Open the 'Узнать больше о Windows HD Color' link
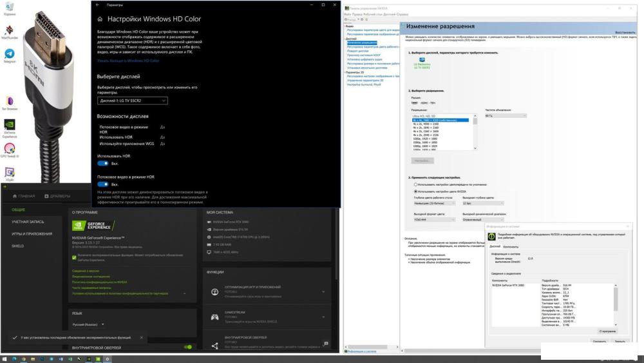The height and width of the screenshot is (363, 644). coord(128,61)
